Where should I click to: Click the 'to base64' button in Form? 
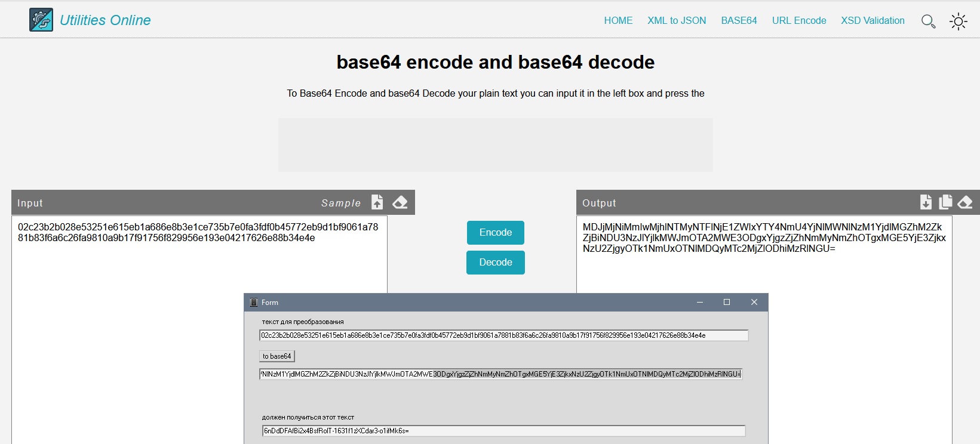coord(277,356)
